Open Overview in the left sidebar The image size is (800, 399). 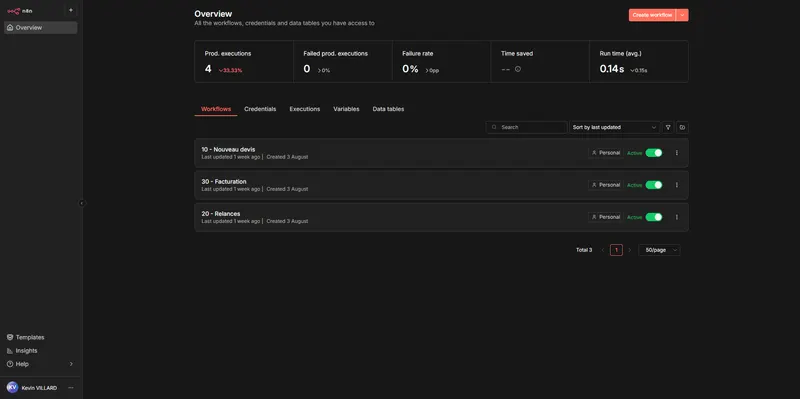41,28
